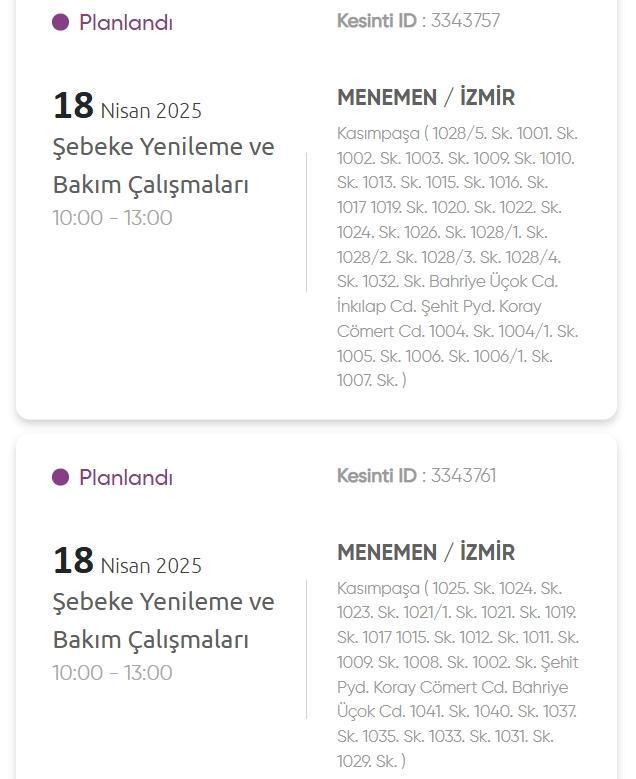Click Kesinti ID 3343761 text
Viewport: 636px width, 779px height.
coord(416,475)
